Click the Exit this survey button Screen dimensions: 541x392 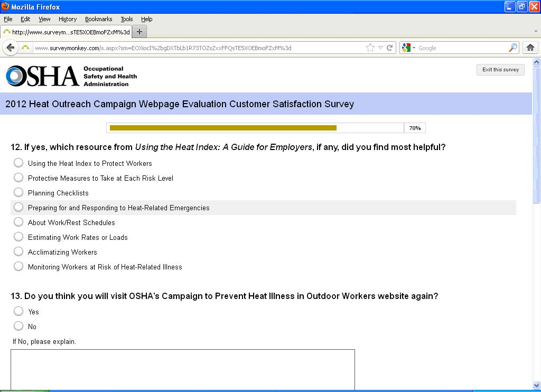pyautogui.click(x=500, y=70)
